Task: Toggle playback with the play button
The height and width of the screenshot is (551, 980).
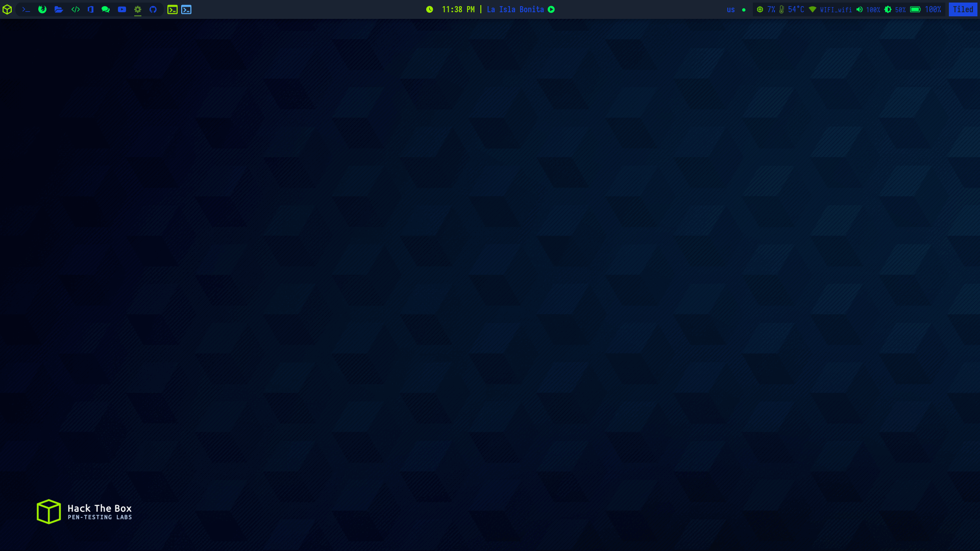Action: (x=551, y=10)
